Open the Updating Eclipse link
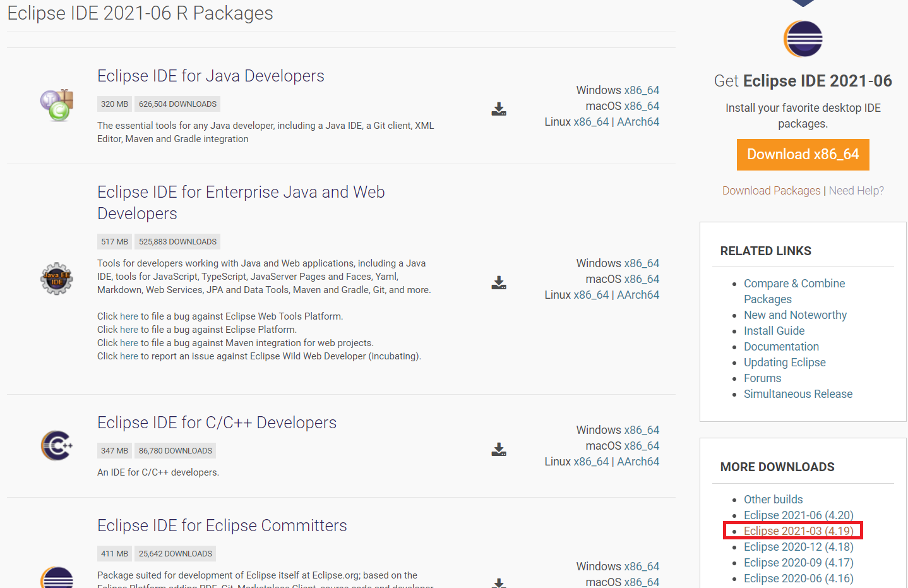 (x=785, y=363)
